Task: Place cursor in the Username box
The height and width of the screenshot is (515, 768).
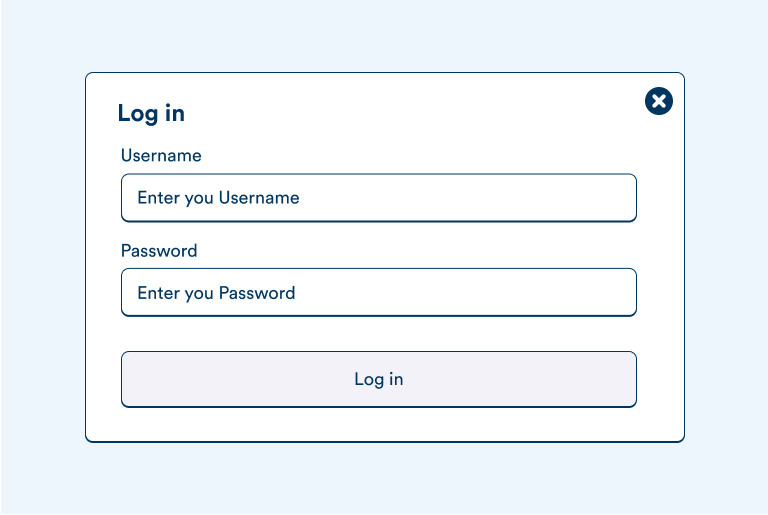Action: 378,198
